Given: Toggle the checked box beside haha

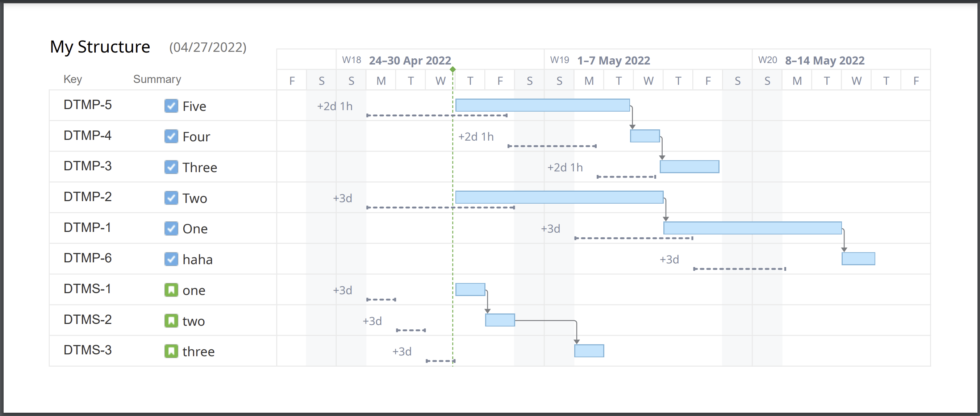Looking at the screenshot, I should point(171,259).
